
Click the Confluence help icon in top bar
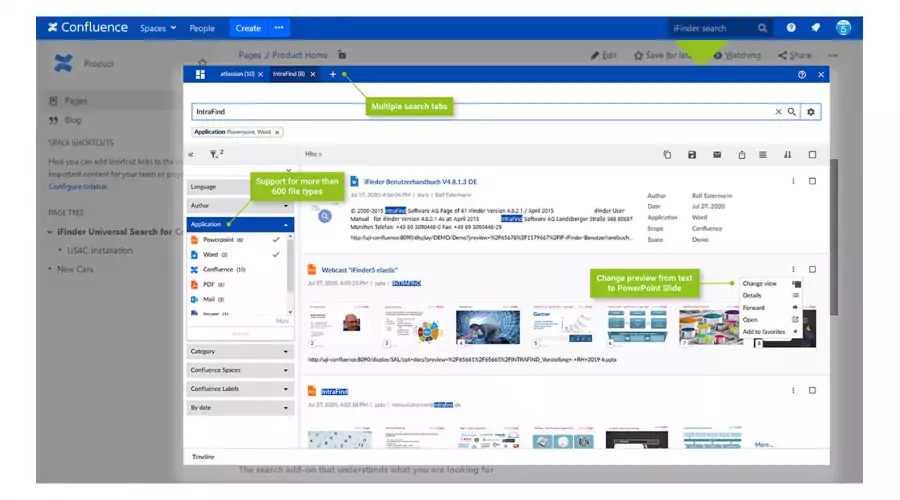coord(791,28)
